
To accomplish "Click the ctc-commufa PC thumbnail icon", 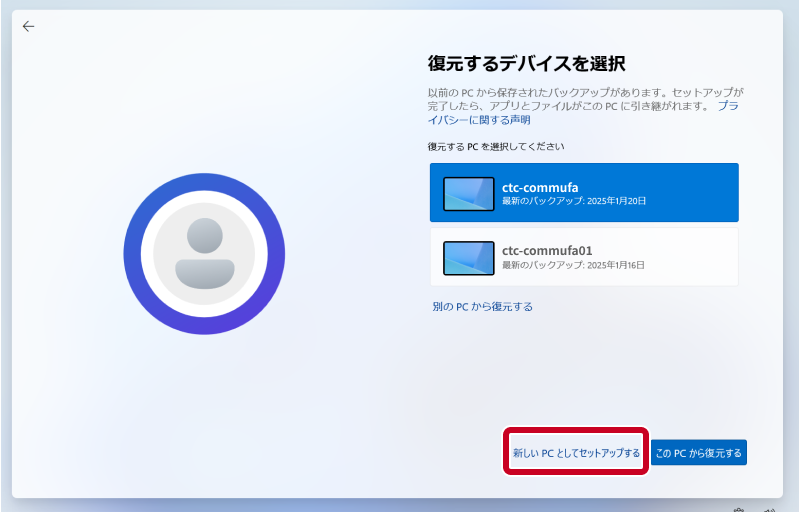I will (468, 194).
